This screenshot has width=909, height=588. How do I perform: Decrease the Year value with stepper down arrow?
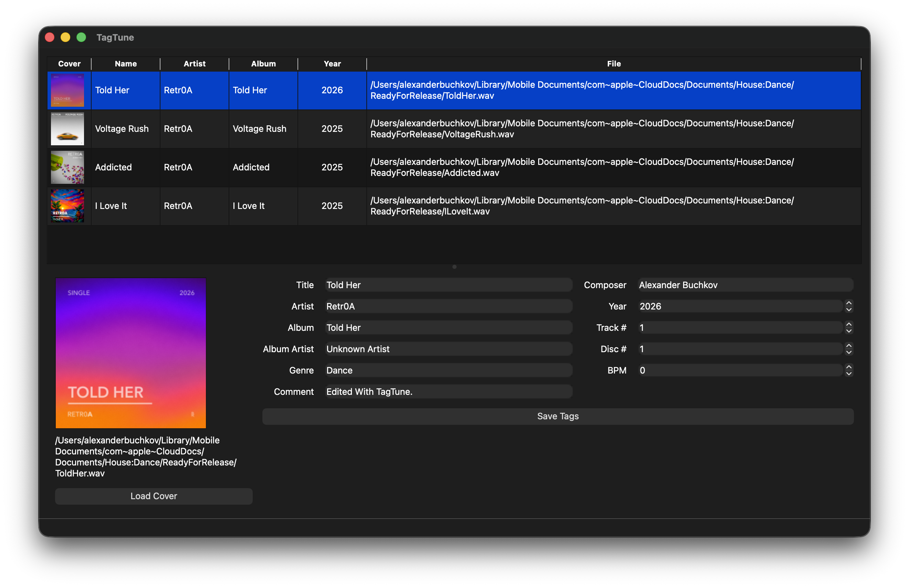click(x=849, y=310)
